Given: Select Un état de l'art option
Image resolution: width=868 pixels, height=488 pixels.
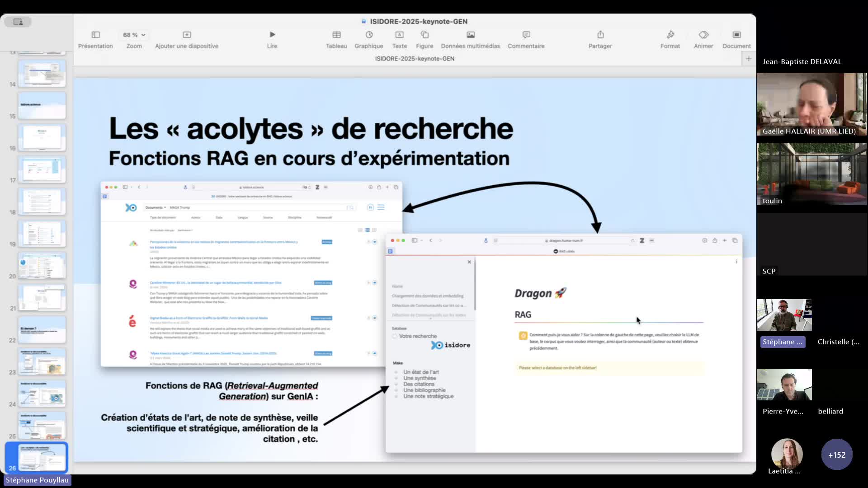Looking at the screenshot, I should 421,372.
